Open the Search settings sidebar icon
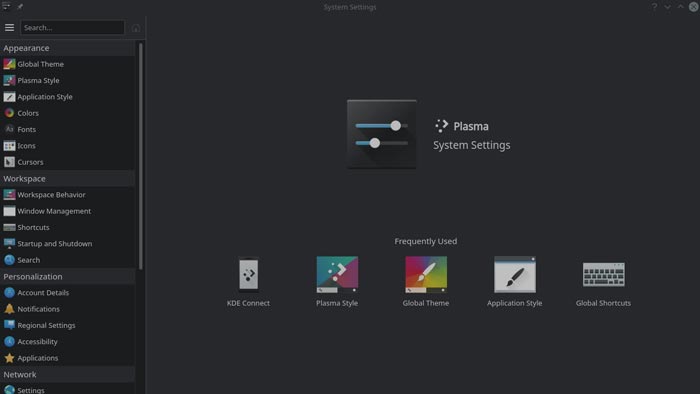Image resolution: width=700 pixels, height=394 pixels. (x=9, y=260)
